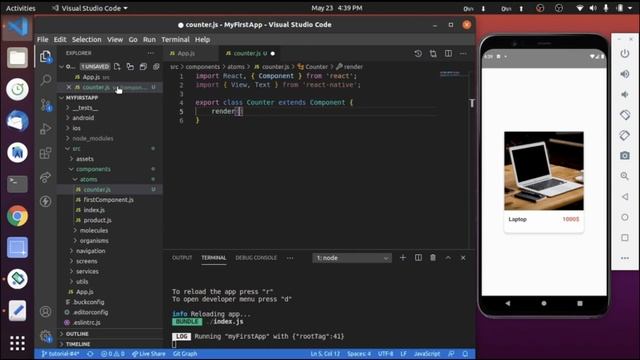Switch to the DEBUG CONSOLE panel tab
Screen dimensions: 640x360
tap(256, 258)
